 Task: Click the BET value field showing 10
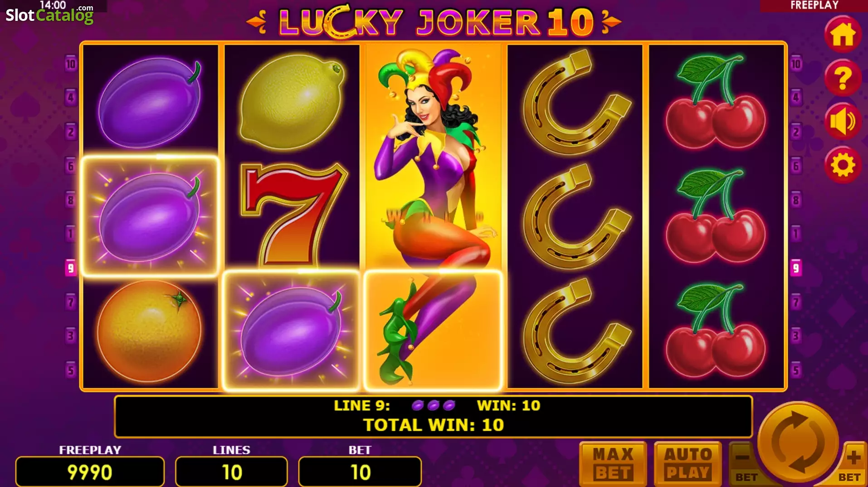click(x=360, y=472)
